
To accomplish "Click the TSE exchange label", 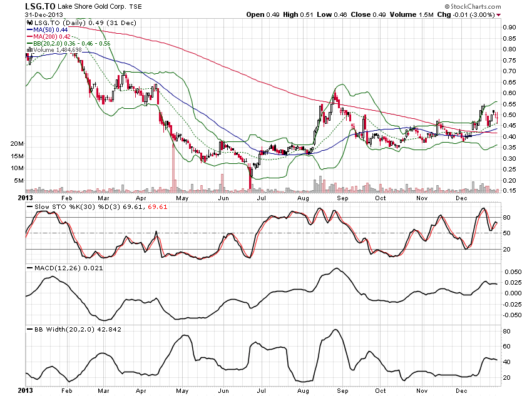I will (136, 6).
